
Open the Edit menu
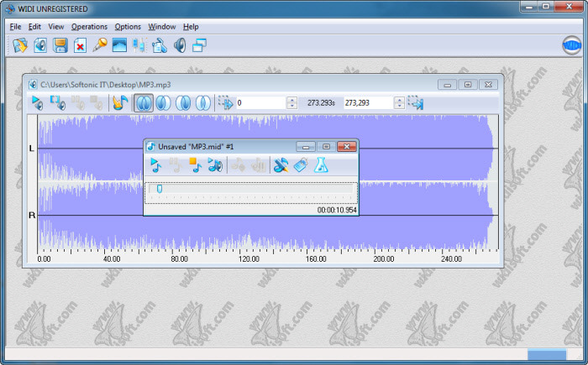point(34,27)
